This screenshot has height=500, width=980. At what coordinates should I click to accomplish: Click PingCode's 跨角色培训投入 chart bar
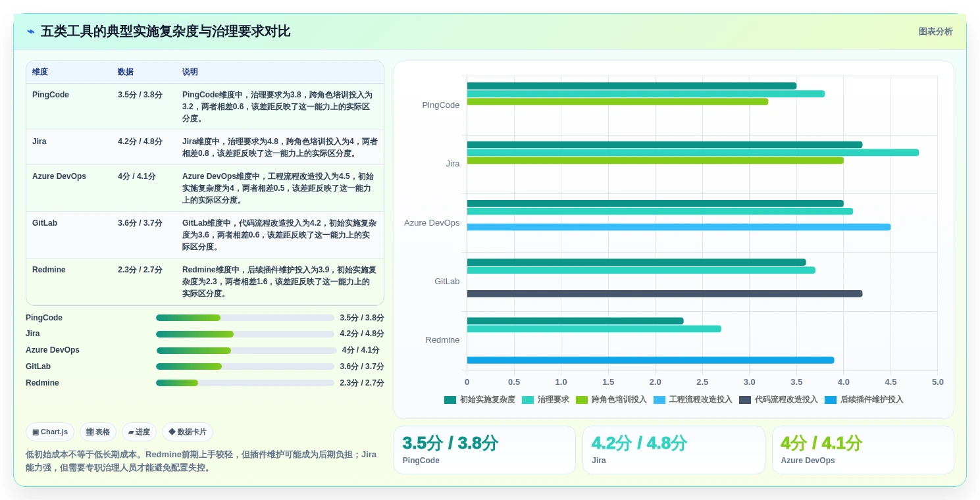[617, 102]
